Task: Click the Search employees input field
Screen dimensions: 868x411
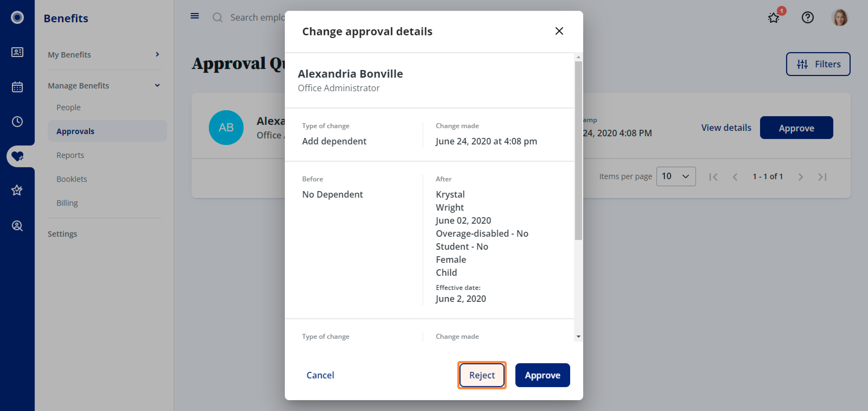Action: tap(257, 17)
